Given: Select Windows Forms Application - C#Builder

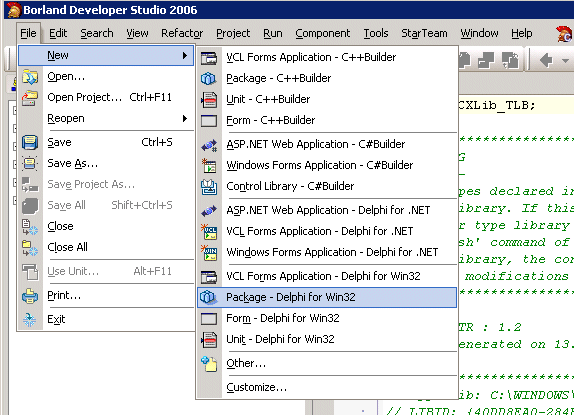Looking at the screenshot, I should point(327,165).
